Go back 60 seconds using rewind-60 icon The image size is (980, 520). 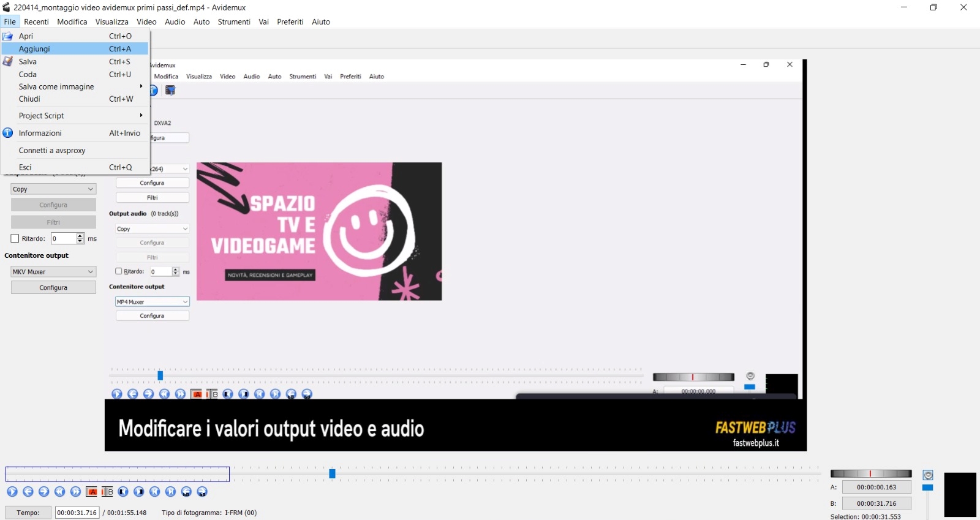point(186,492)
